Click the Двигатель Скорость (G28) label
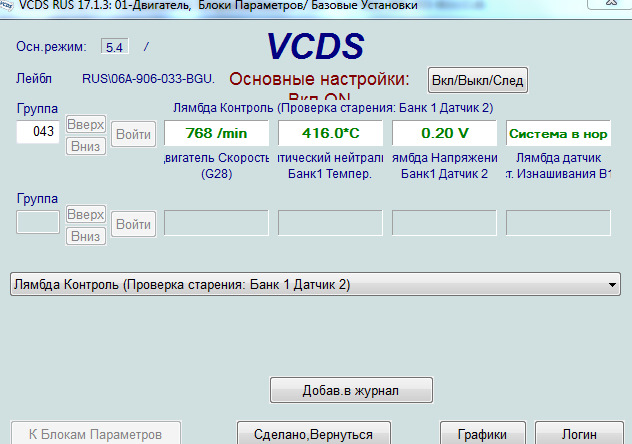632x444 pixels. 216,166
